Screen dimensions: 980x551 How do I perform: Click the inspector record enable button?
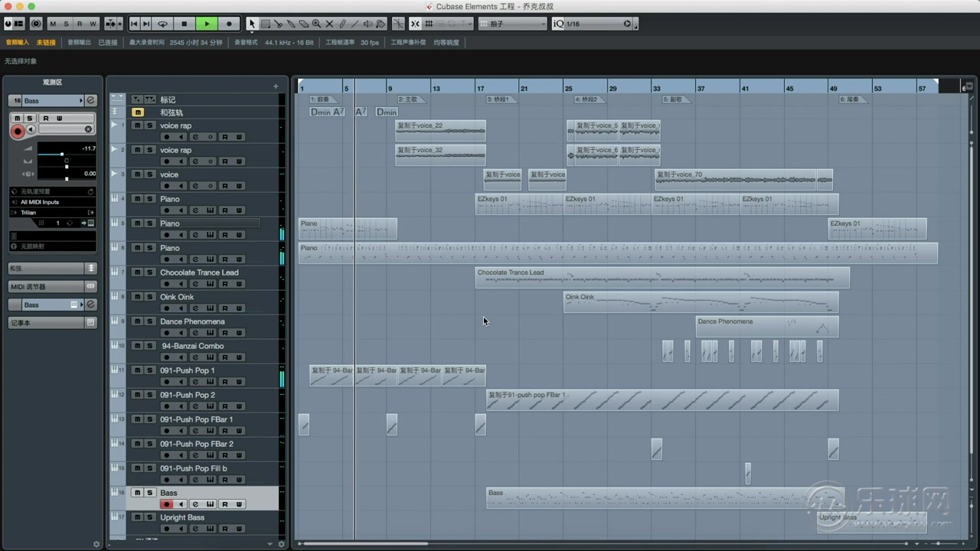pyautogui.click(x=18, y=132)
